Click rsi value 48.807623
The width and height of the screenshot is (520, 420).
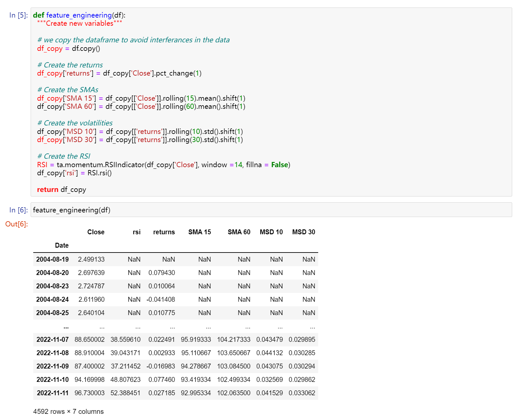tap(126, 380)
